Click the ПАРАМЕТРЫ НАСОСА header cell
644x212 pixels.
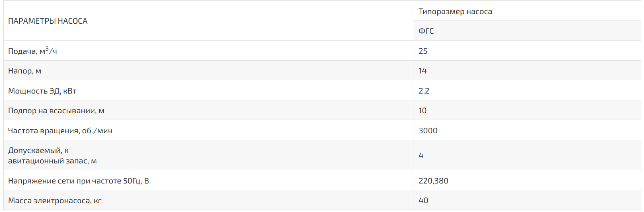(209, 21)
